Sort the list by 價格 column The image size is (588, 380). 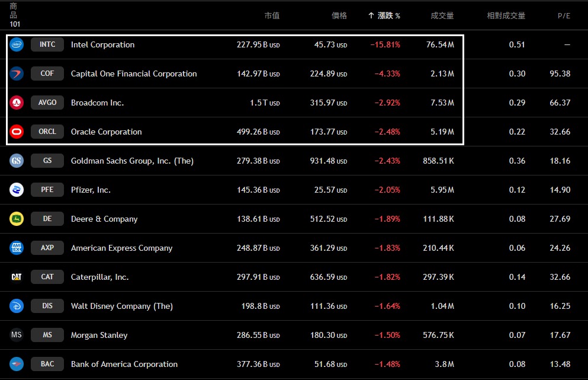(x=339, y=15)
